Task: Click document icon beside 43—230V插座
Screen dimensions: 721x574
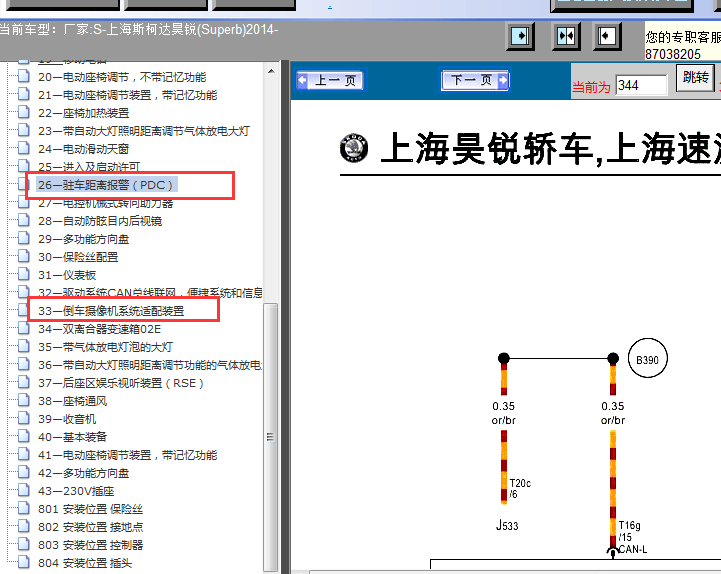Action: [x=23, y=490]
